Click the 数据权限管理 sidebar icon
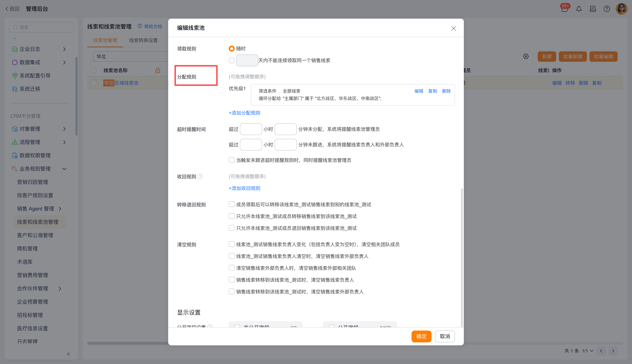Viewport: 632px width, 364px height. point(15,156)
